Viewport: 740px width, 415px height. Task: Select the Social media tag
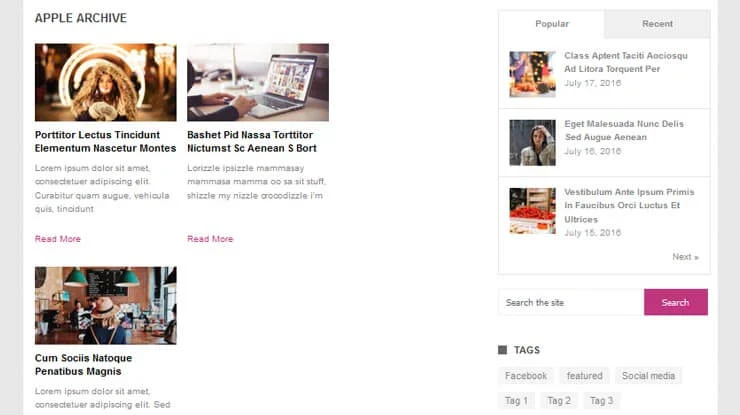click(648, 376)
